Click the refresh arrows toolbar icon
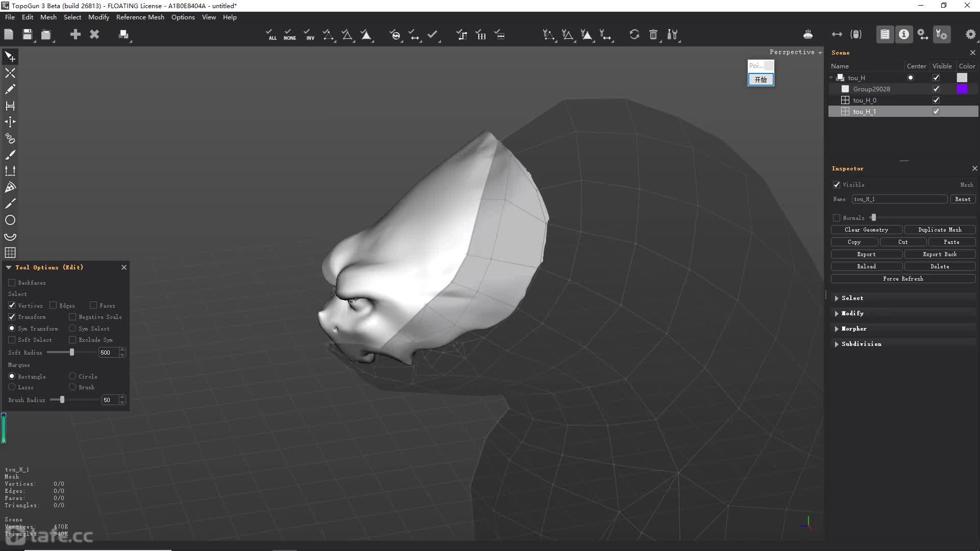980x551 pixels. click(634, 34)
